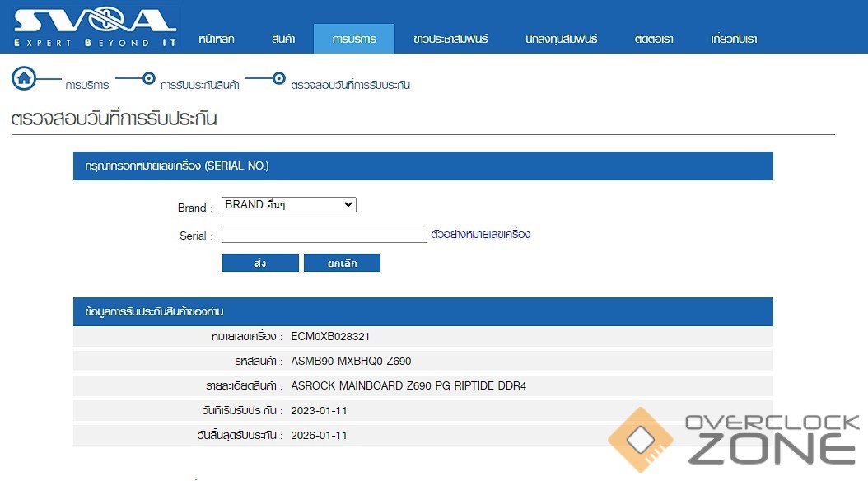Open the สินค้า menu
This screenshot has height=481, width=868.
[x=282, y=39]
